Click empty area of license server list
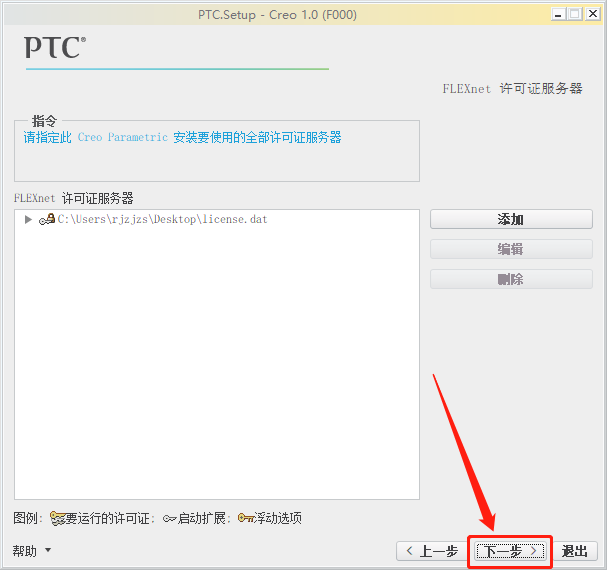 point(217,360)
